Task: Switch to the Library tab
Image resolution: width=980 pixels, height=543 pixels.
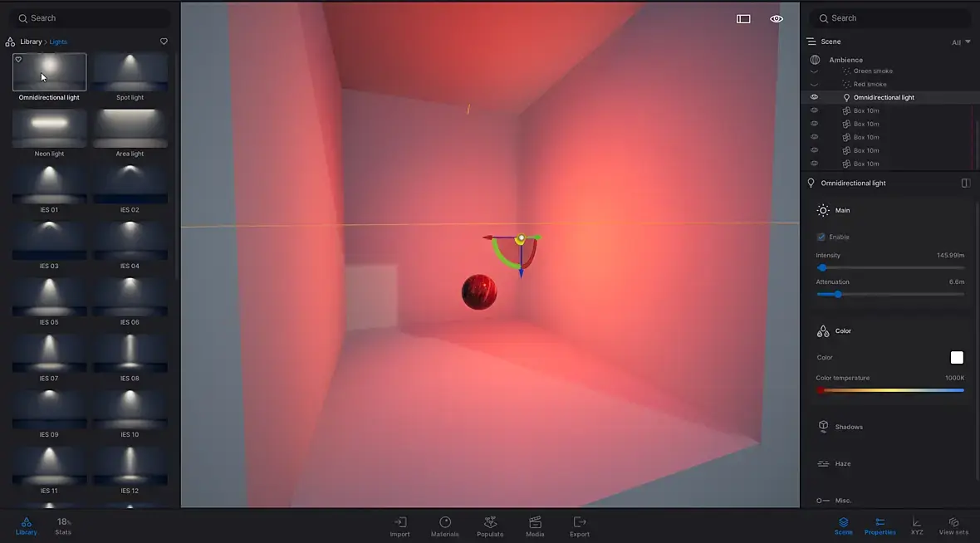Action: [x=27, y=526]
